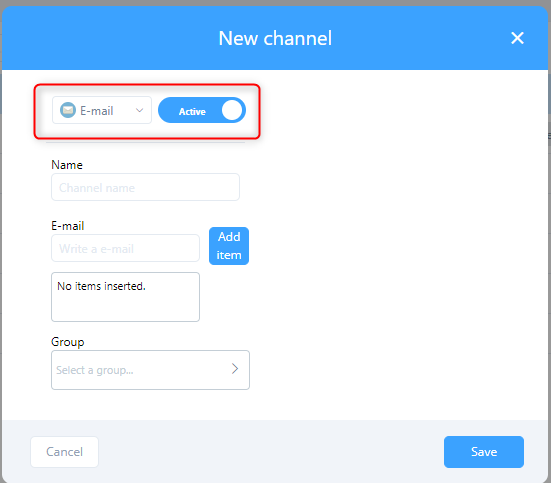Click the Cancel button
551x483 pixels.
click(64, 452)
